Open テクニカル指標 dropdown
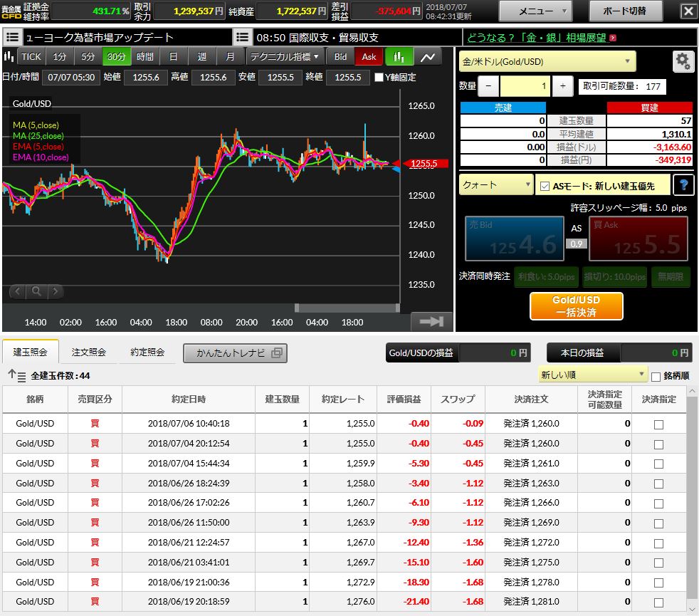699x616 pixels. (285, 57)
